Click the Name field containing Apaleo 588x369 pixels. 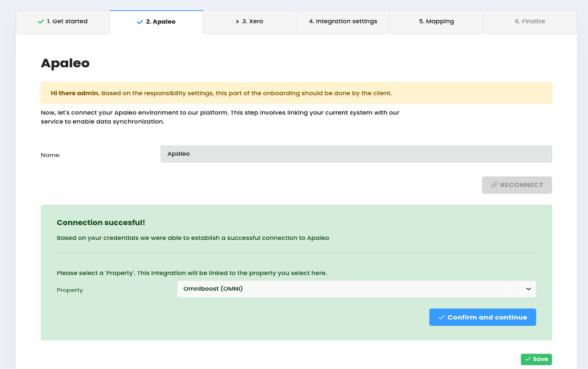356,154
